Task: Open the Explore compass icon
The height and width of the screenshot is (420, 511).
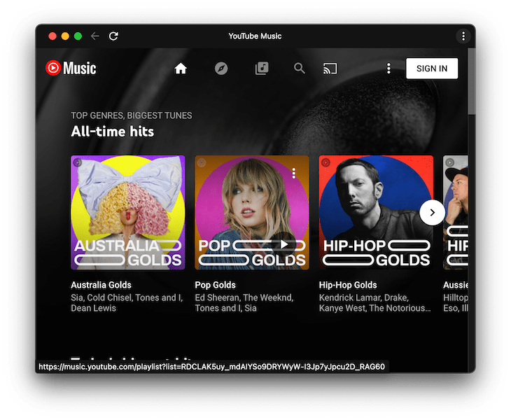Action: click(221, 69)
